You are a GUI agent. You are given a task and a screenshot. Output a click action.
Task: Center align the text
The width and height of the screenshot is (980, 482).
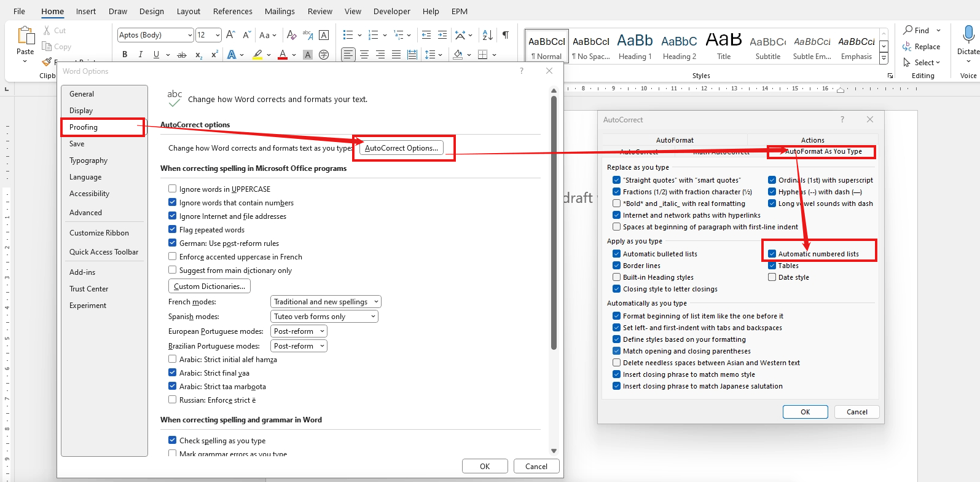(364, 54)
